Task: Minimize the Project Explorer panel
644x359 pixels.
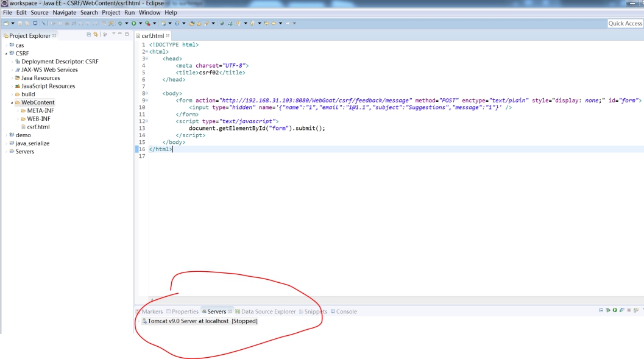Action: pyautogui.click(x=120, y=34)
